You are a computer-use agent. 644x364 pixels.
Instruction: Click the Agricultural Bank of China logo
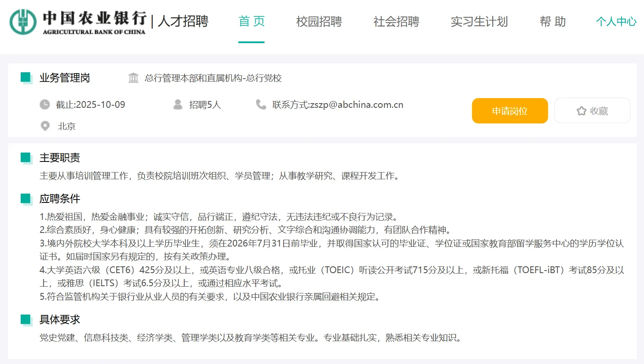(x=78, y=22)
